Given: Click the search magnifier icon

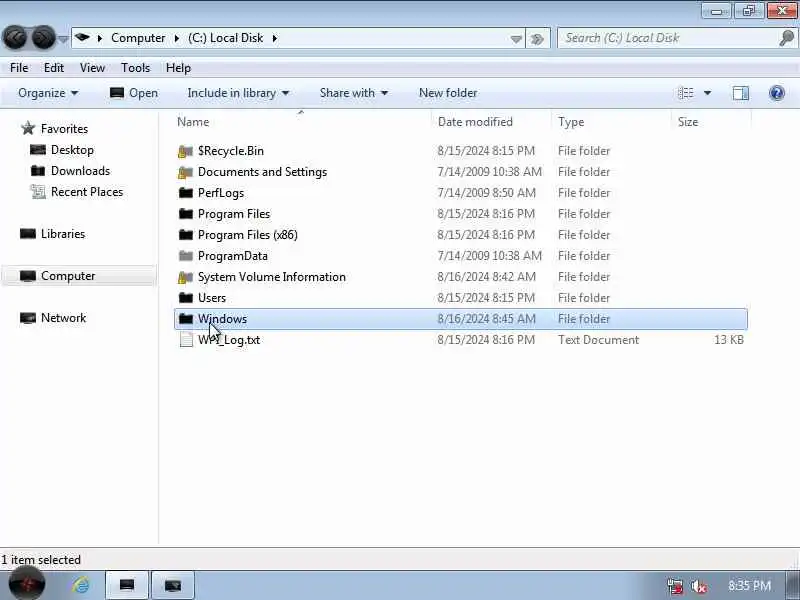Looking at the screenshot, I should 787,38.
